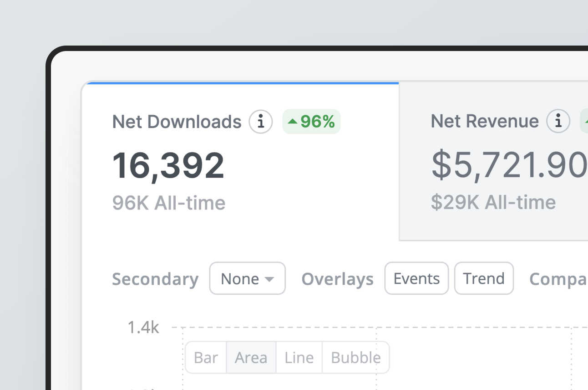Click the green 96% growth badge
The height and width of the screenshot is (390, 588).
[312, 122]
